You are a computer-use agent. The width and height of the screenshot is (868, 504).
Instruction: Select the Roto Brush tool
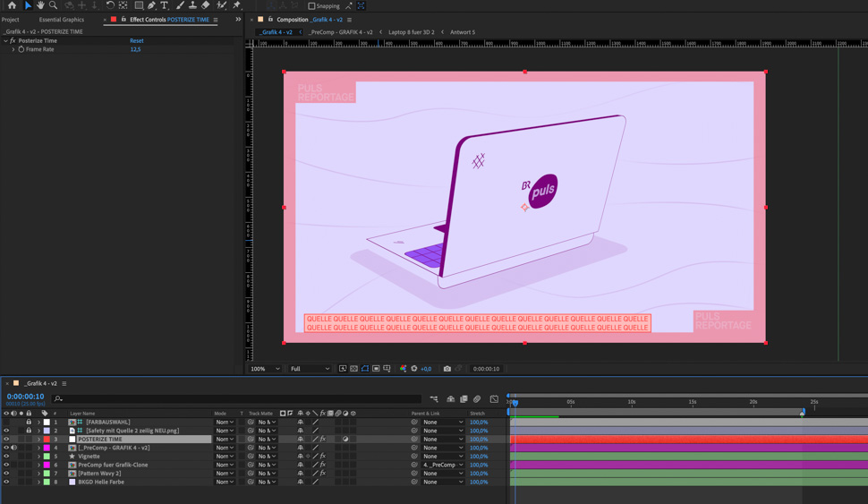pos(221,5)
